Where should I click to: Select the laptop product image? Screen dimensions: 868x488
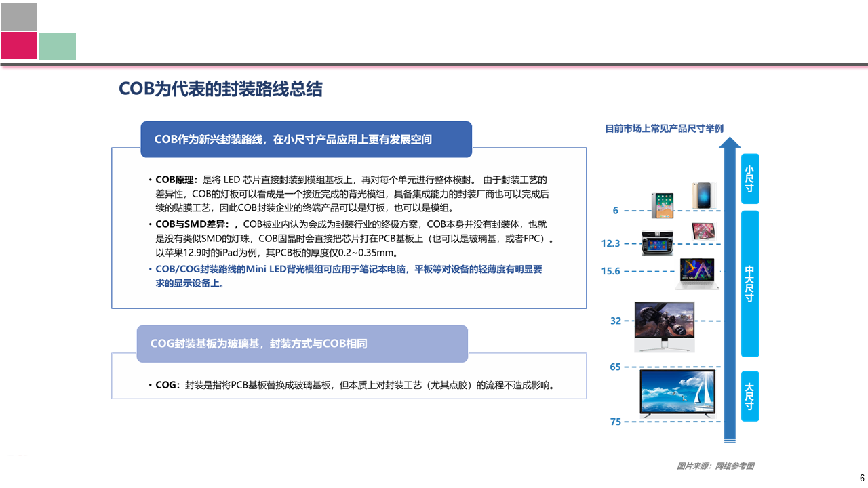tap(697, 273)
